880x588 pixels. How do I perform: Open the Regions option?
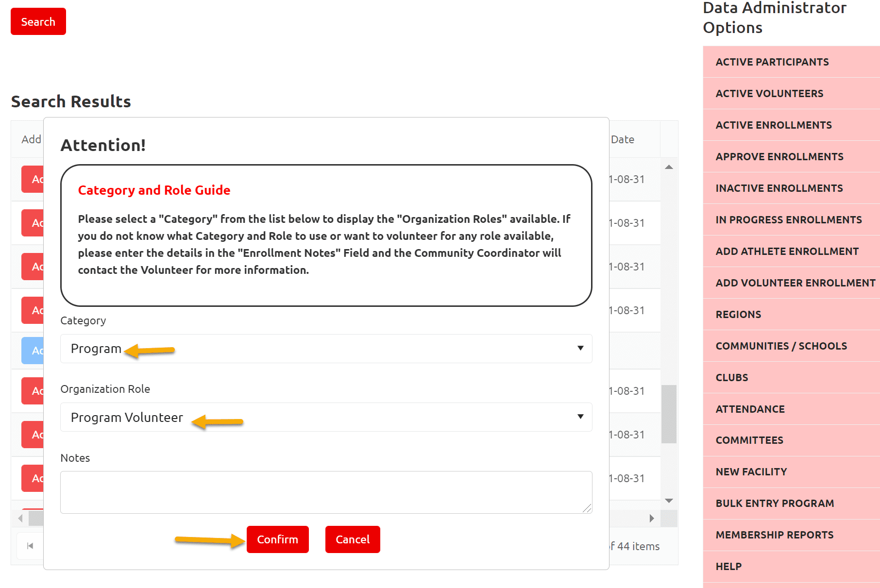[x=791, y=314]
